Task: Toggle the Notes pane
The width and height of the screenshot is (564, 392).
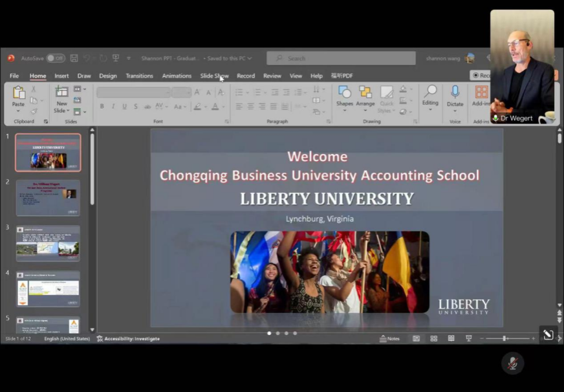Action: tap(390, 338)
